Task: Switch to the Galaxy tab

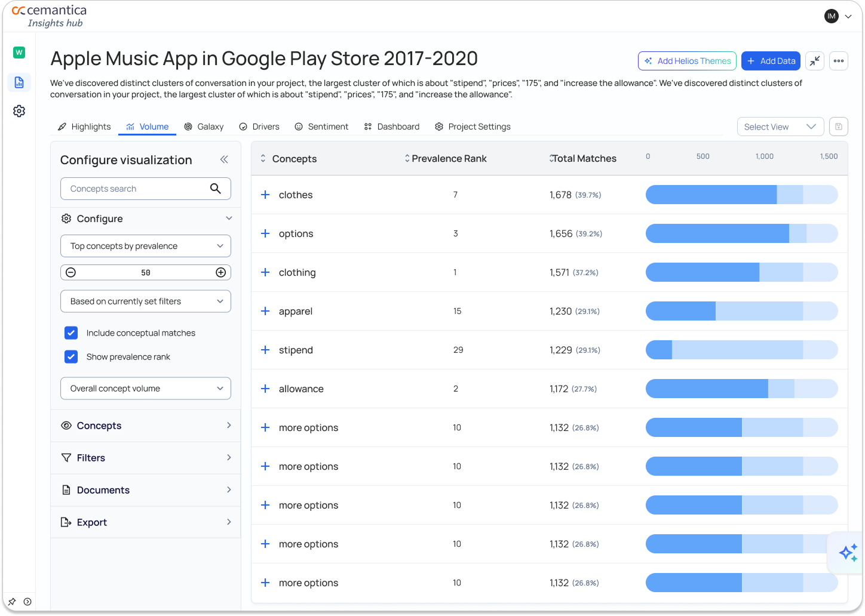Action: click(204, 127)
